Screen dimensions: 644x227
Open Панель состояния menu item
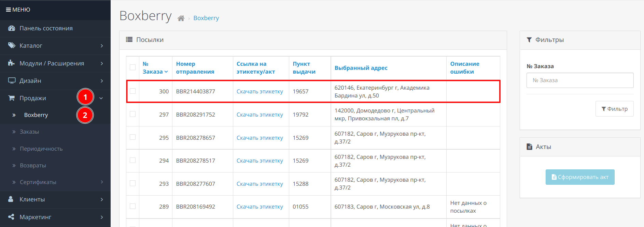pyautogui.click(x=46, y=28)
